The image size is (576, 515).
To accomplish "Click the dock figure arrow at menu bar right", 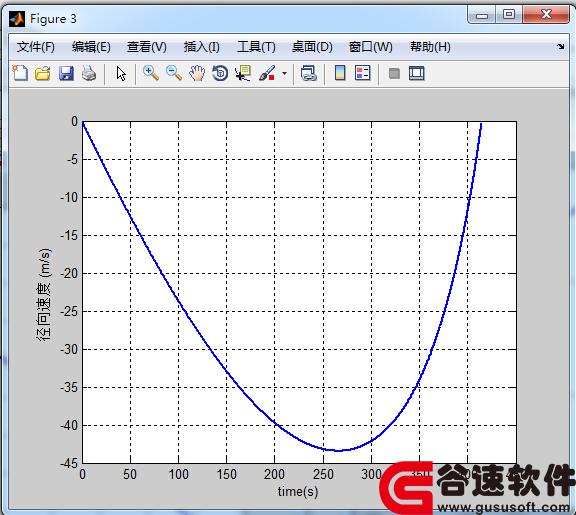I will pos(560,47).
